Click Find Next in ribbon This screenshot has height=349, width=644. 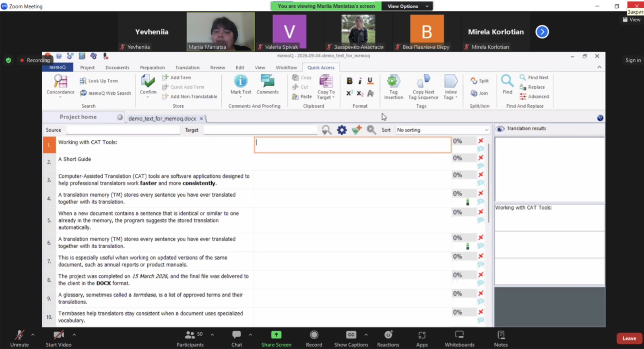(x=534, y=77)
